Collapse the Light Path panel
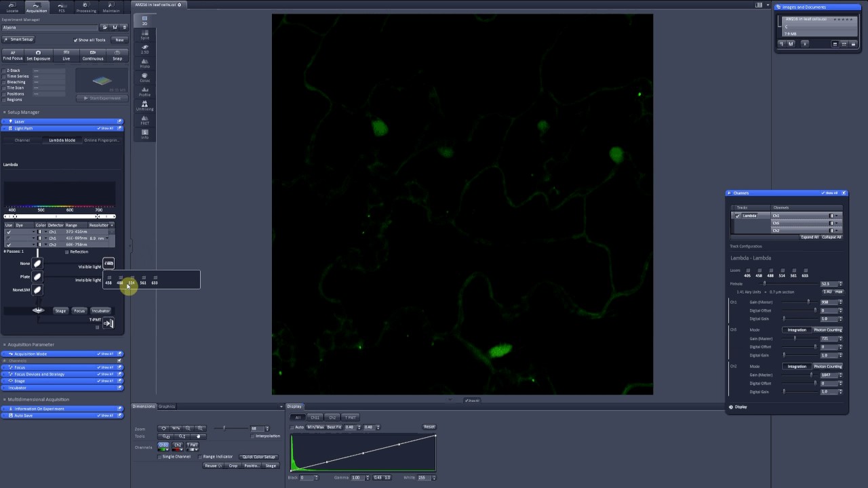 (x=62, y=128)
